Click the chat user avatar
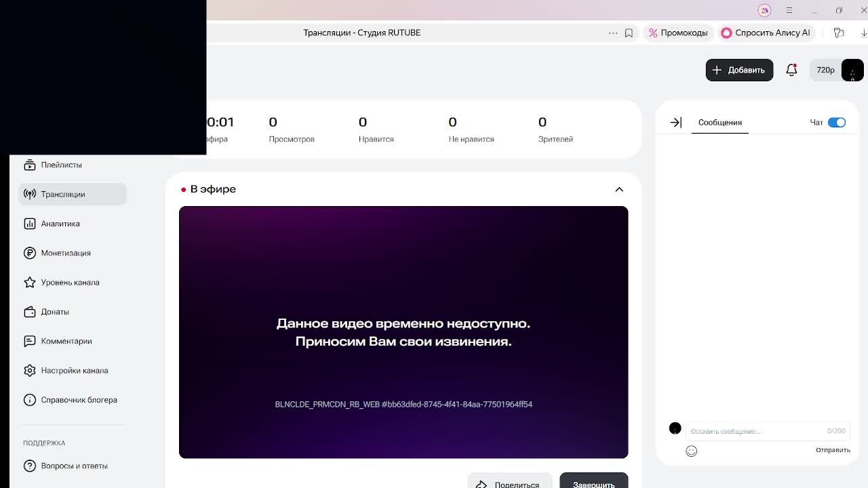 [x=675, y=428]
